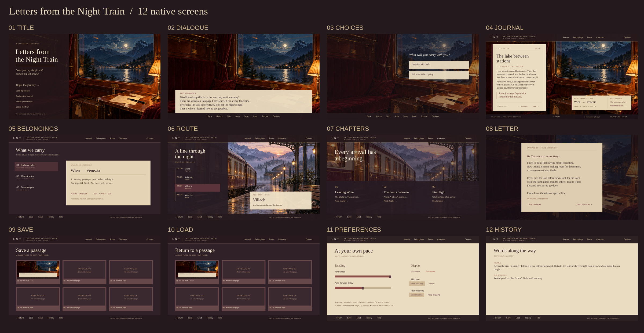Screen dimensions: 644x333
Task: Select Full screen display in 11 Preferences
Action: [430, 271]
